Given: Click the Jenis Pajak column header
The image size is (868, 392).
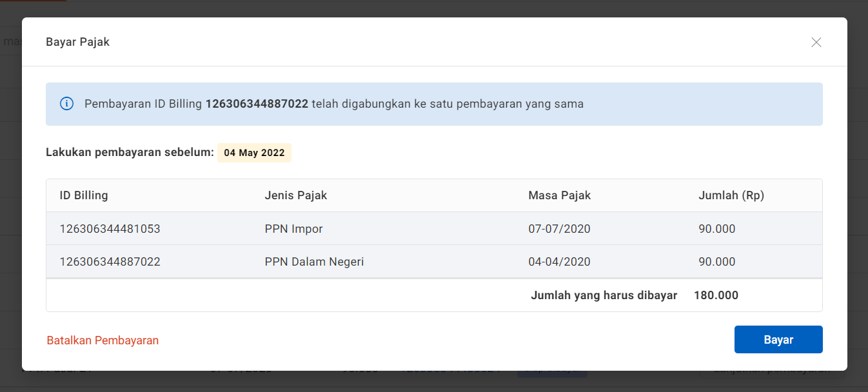Looking at the screenshot, I should 295,195.
